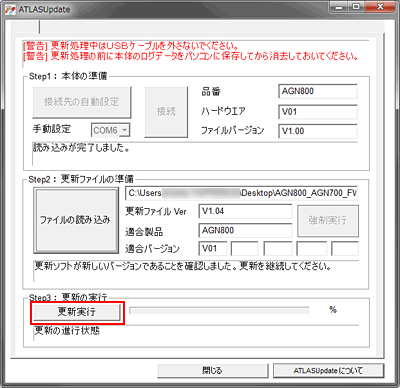Viewport: 400px width, 388px height.
Task: Click the ファイルバージョン field showing V1.00
Action: [x=318, y=131]
